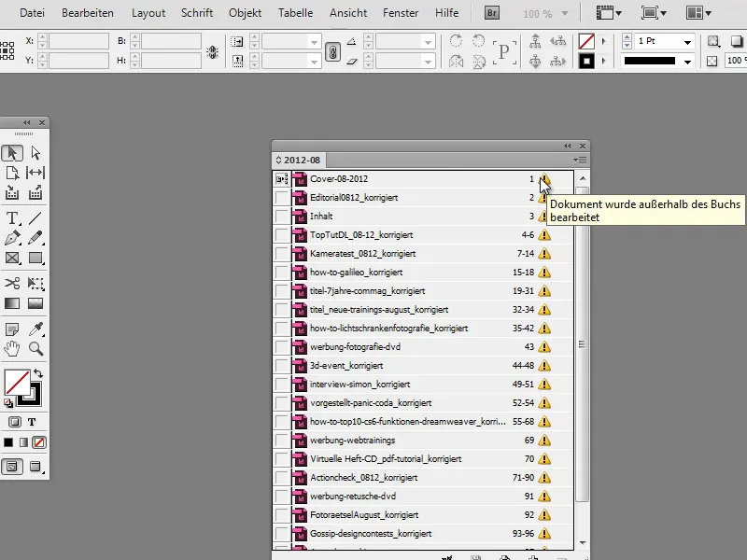Open the Arrange Documents dropdown
This screenshot has height=560, width=747.
click(x=698, y=13)
